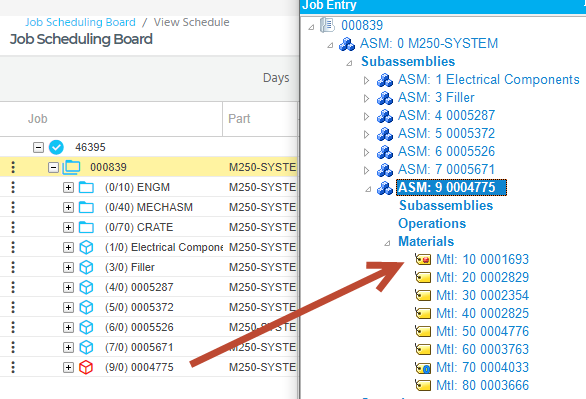The height and width of the screenshot is (399, 586).
Task: Open the three-dot menu for row 000839
Action: 13,167
